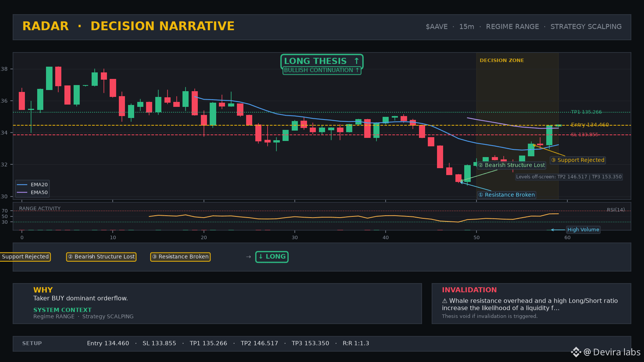This screenshot has width=644, height=362.
Task: Click 'Regime RANGE · Strategy SCALPING' context line
Action: [x=83, y=316]
